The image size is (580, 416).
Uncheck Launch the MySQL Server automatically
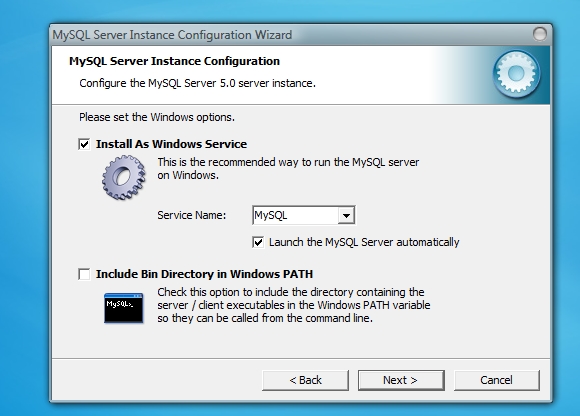[258, 243]
